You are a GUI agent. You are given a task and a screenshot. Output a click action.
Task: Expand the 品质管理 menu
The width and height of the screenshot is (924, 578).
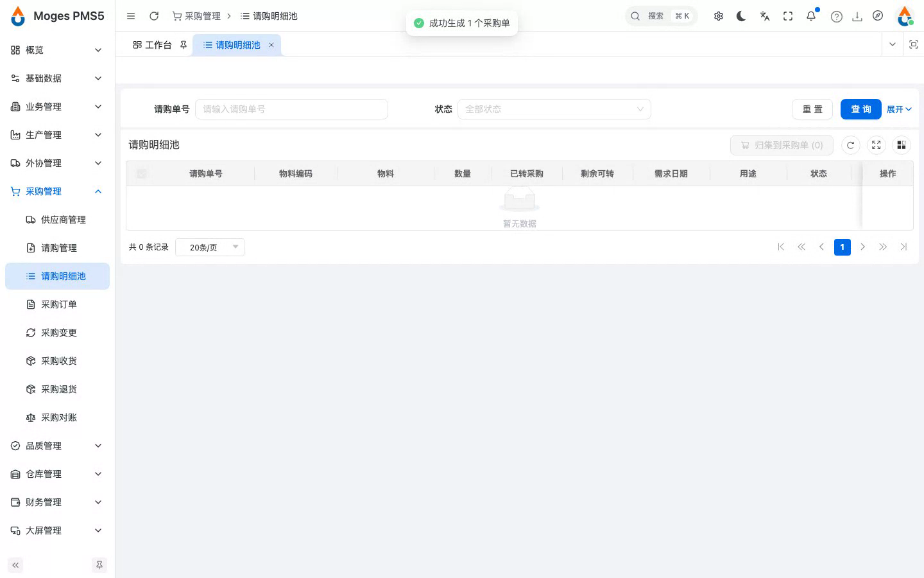(x=57, y=446)
